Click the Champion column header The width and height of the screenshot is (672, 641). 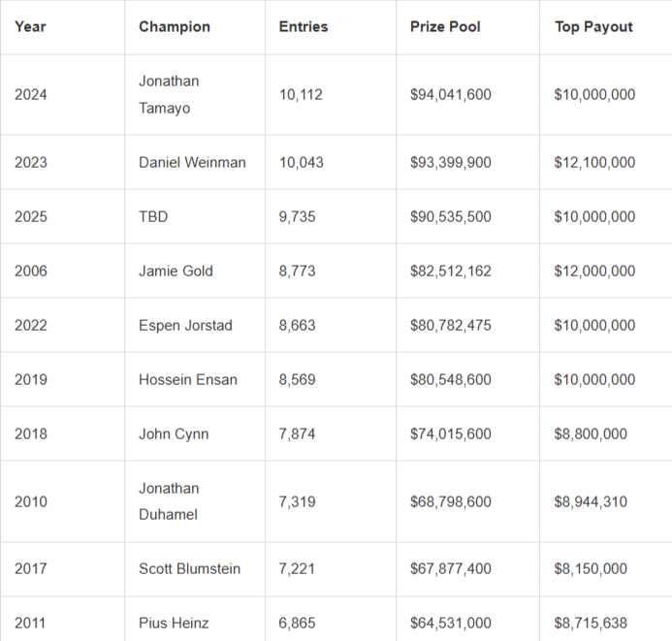point(175,26)
